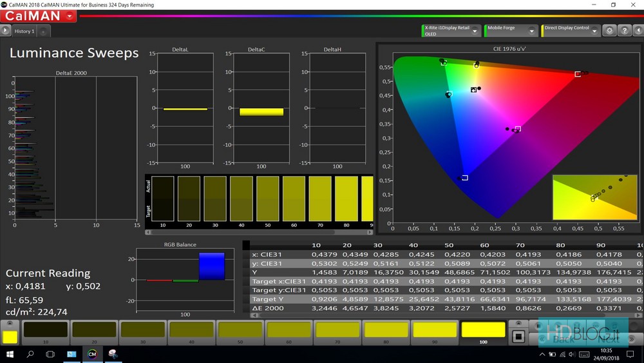Select the 100 percent yellow swatch
The width and height of the screenshot is (644, 363).
(x=483, y=331)
